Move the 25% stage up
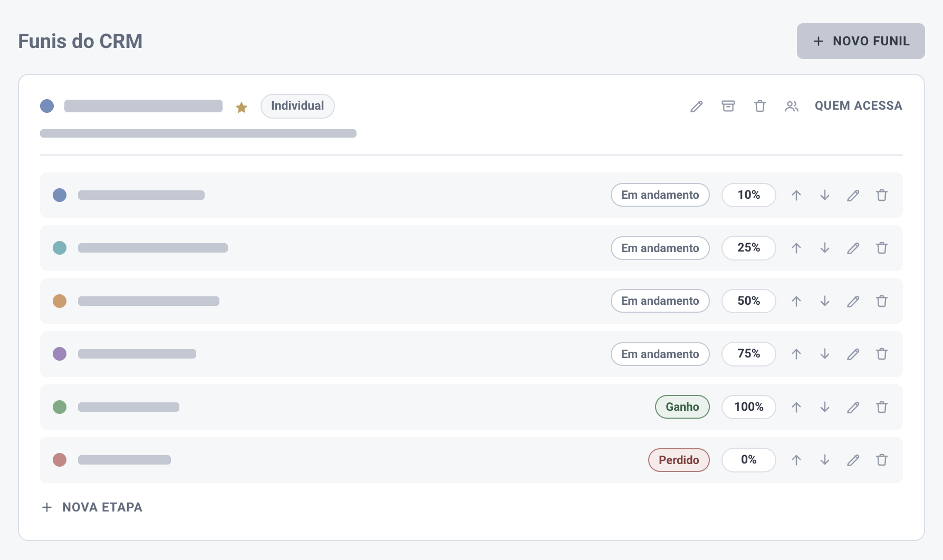 pyautogui.click(x=796, y=248)
